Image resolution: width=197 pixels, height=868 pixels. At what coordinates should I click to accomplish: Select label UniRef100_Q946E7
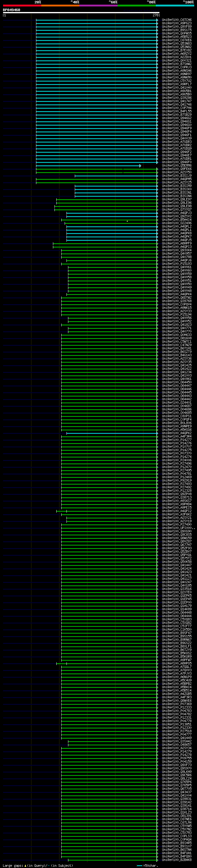[177, 155]
